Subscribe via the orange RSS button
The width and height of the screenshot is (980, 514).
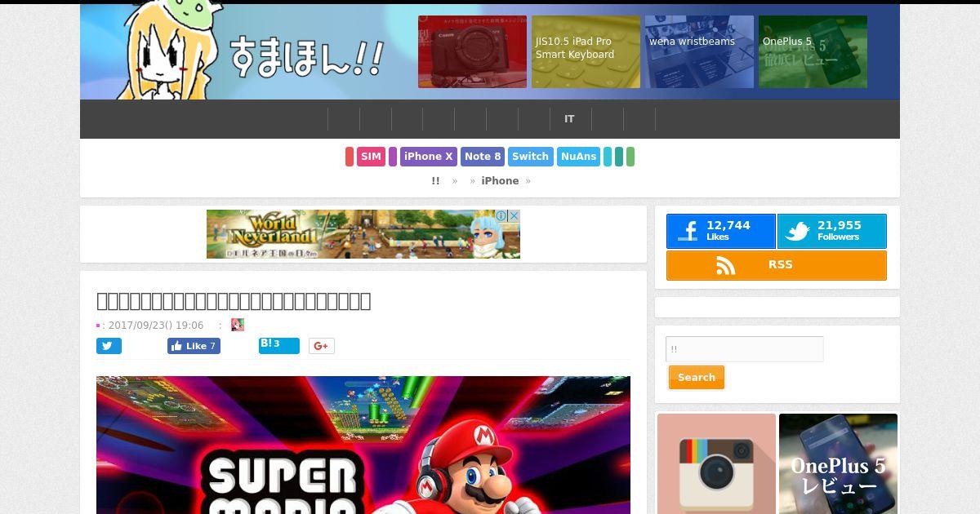tap(777, 265)
